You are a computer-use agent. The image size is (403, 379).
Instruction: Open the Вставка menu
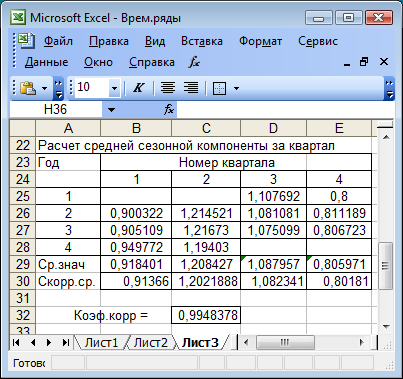202,41
